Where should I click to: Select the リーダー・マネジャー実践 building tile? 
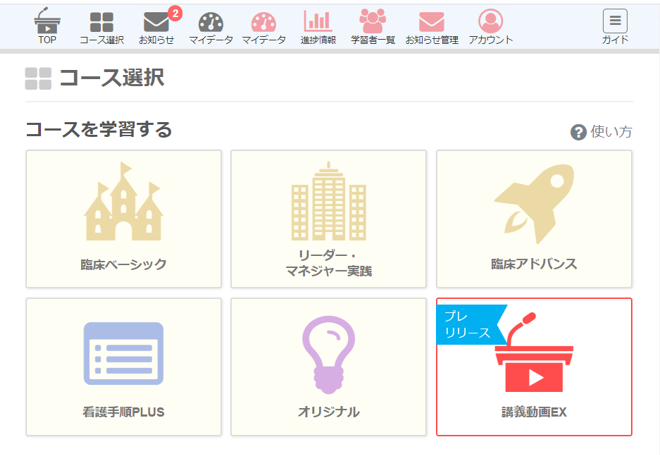pos(328,219)
